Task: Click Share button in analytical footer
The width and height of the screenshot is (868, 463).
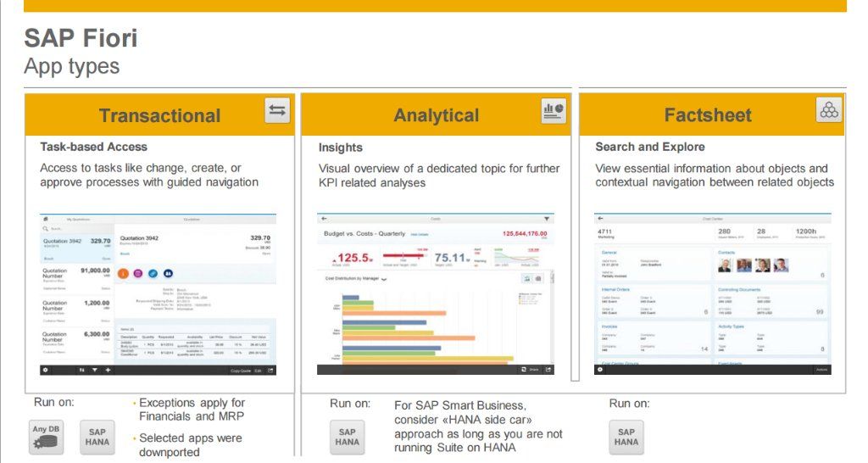Action: [534, 370]
